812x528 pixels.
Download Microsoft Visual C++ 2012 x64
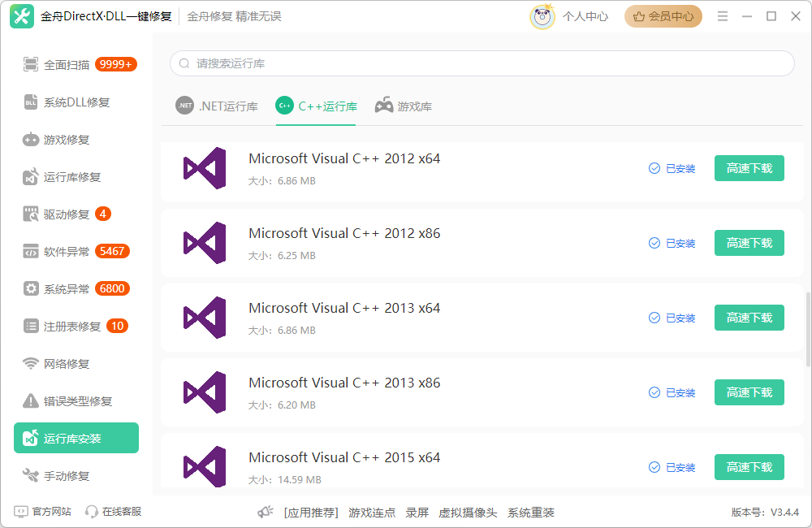click(749, 168)
